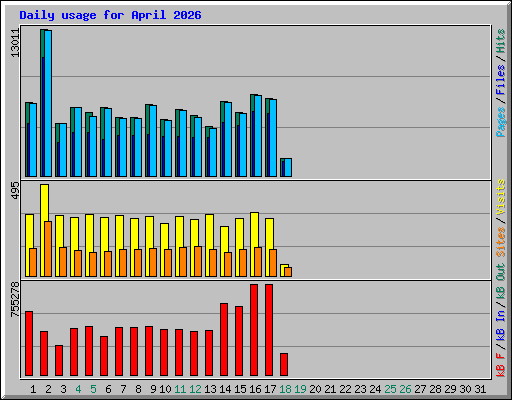Click the tallest orange sites bar, day 2

coord(48,249)
